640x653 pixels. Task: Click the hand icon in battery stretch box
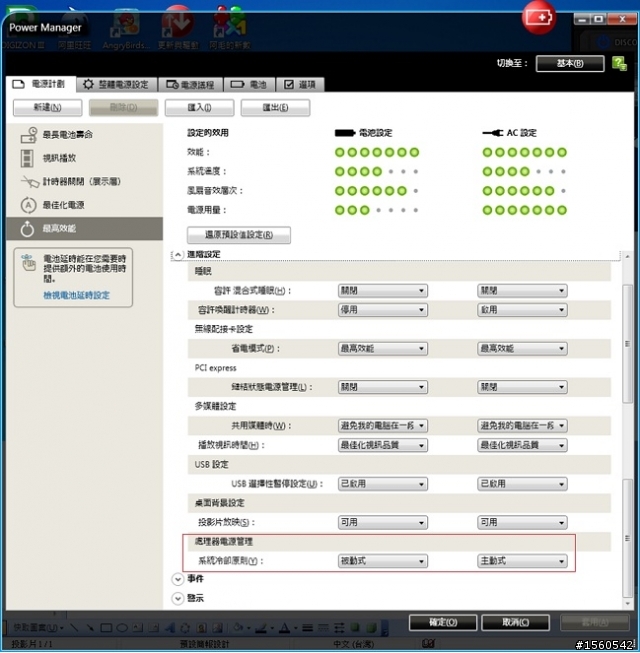[29, 263]
